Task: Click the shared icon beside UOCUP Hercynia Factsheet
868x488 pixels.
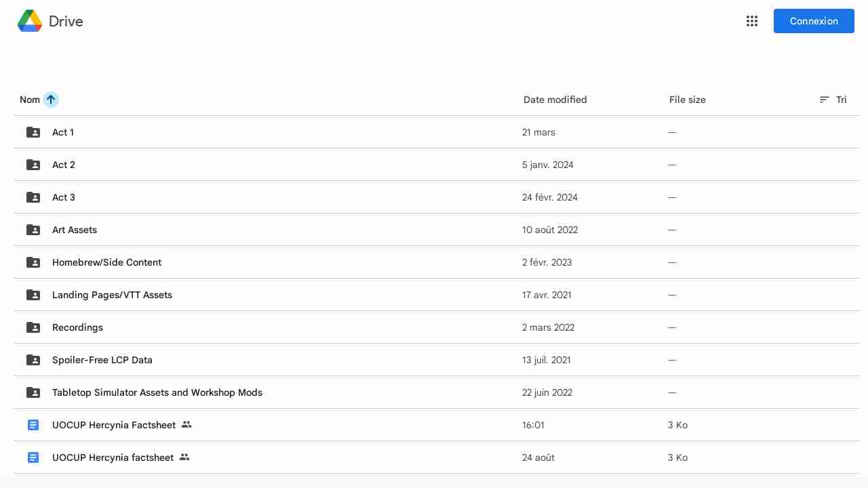Action: 187,425
